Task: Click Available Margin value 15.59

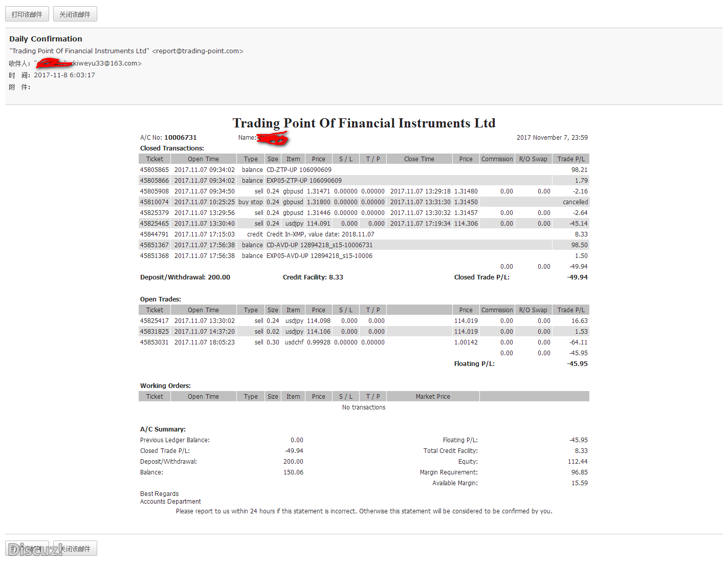Action: (580, 483)
